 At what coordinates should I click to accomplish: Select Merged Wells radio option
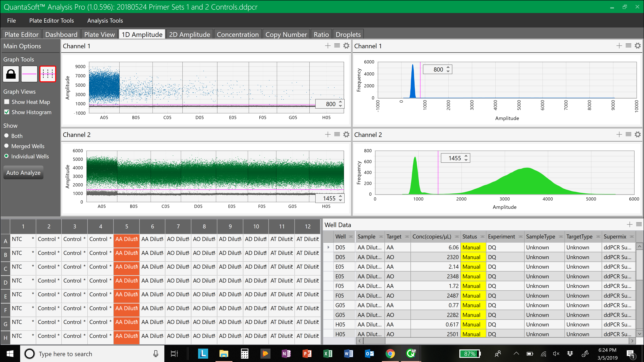tap(7, 146)
